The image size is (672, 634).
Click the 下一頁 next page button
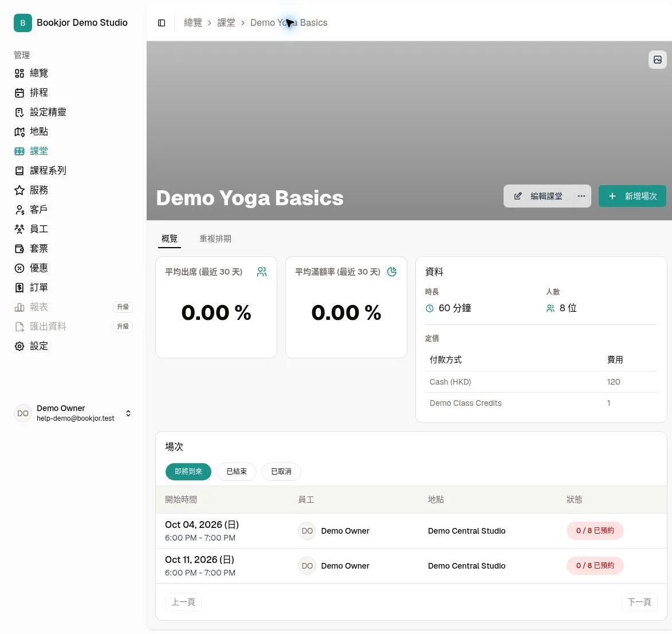coord(639,602)
